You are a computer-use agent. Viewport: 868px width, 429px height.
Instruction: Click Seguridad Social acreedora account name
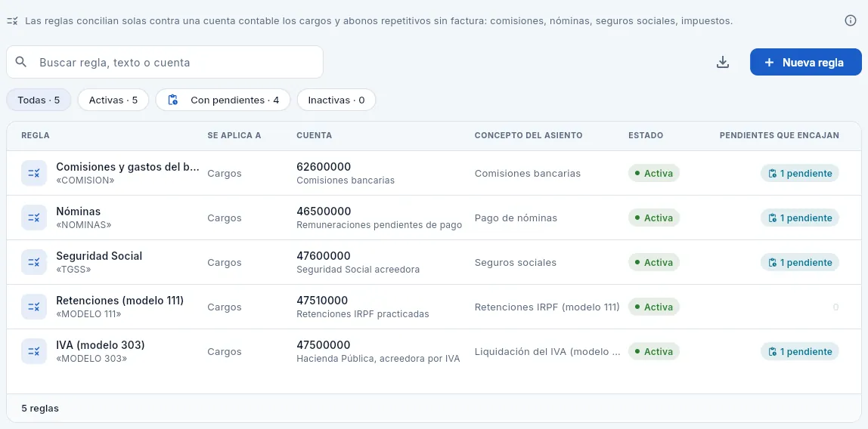point(358,269)
